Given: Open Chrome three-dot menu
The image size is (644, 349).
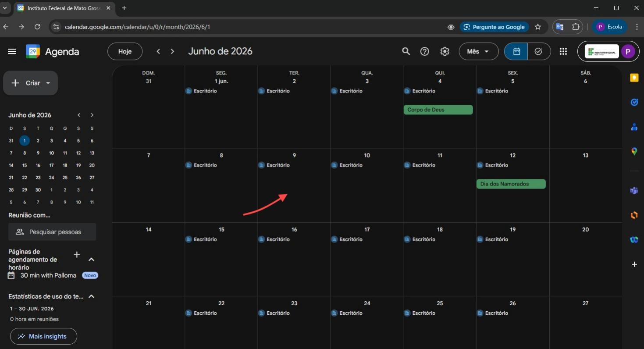Looking at the screenshot, I should click(637, 27).
